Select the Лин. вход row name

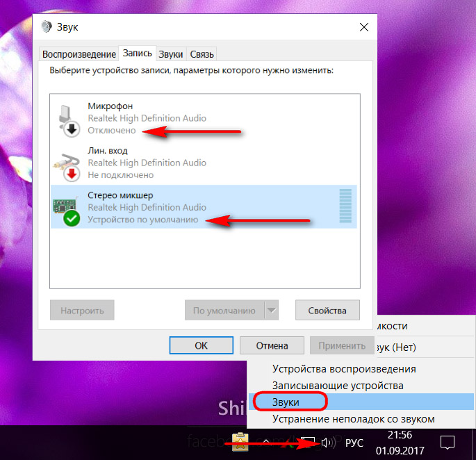(x=108, y=151)
